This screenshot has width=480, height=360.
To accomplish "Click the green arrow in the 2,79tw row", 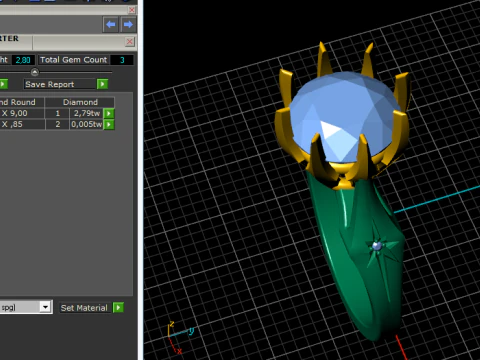I will coord(109,113).
